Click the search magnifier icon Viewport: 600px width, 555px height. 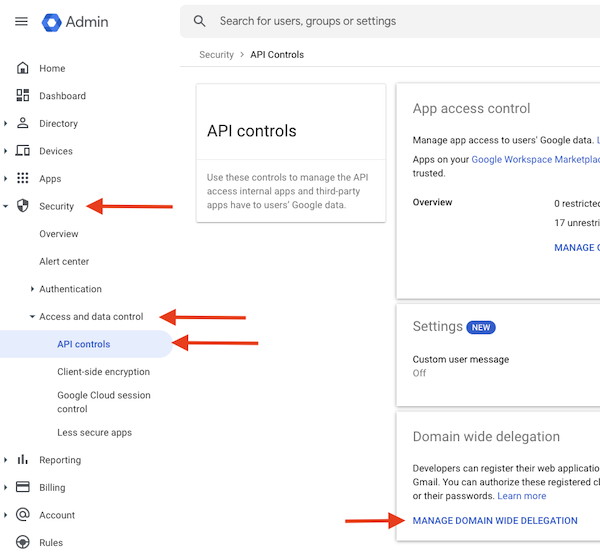click(x=200, y=21)
